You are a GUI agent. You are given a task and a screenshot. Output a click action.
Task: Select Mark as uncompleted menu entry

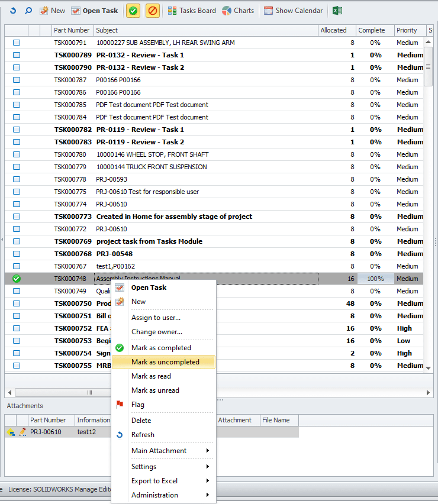click(165, 362)
